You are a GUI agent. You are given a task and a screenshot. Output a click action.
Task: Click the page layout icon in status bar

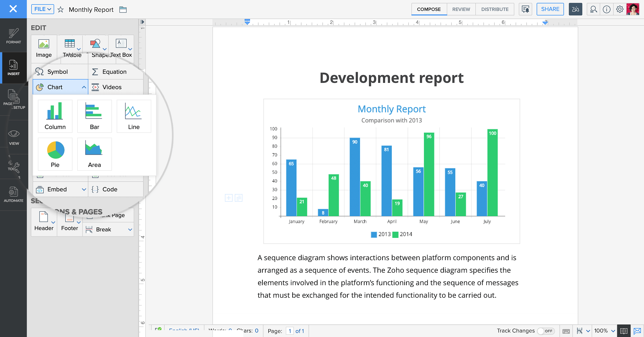tap(579, 331)
